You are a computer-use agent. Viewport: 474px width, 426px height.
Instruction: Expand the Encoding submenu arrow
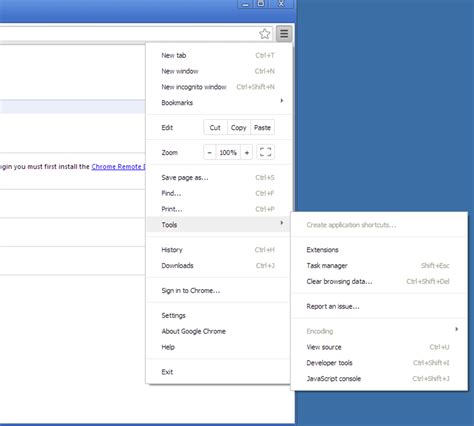coord(456,329)
